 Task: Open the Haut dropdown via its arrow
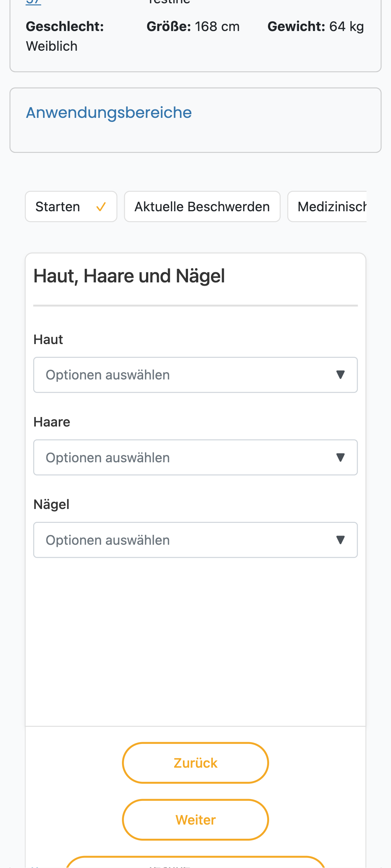pos(340,375)
